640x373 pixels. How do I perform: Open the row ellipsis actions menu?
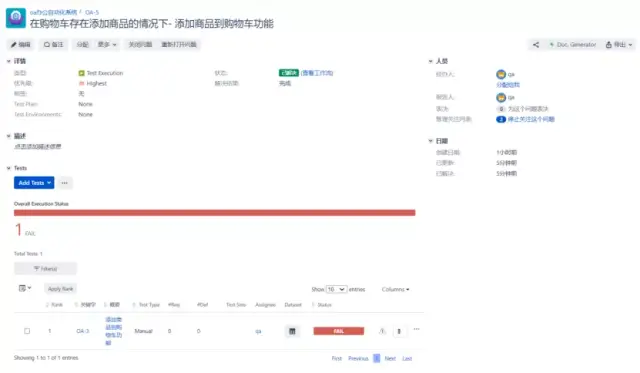[416, 329]
